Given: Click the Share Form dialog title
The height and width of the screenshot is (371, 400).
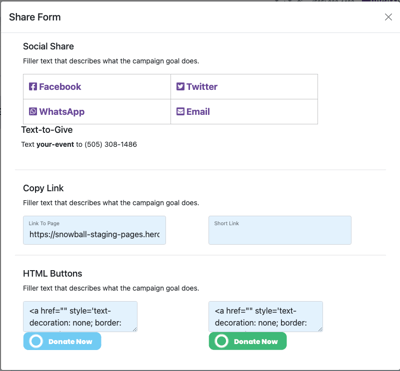Looking at the screenshot, I should coord(35,17).
